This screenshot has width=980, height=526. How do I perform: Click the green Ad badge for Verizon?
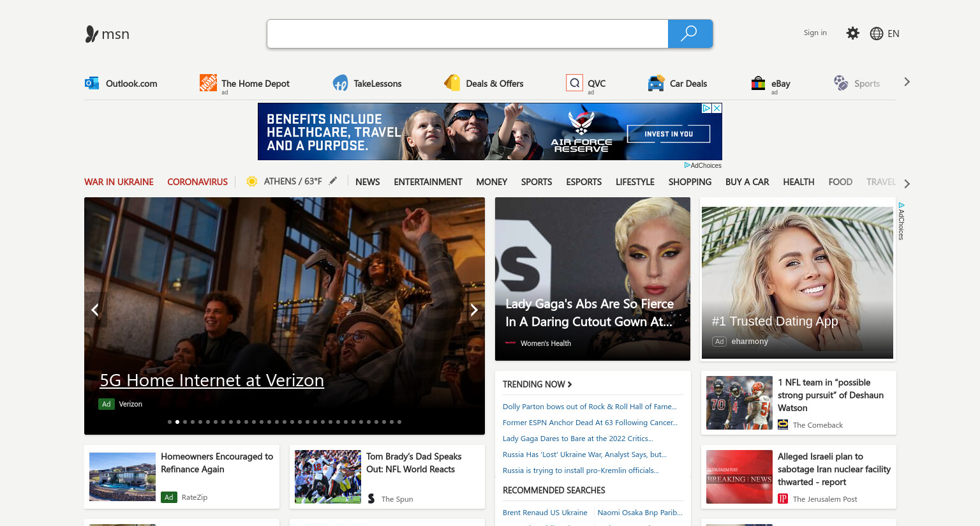coord(107,404)
